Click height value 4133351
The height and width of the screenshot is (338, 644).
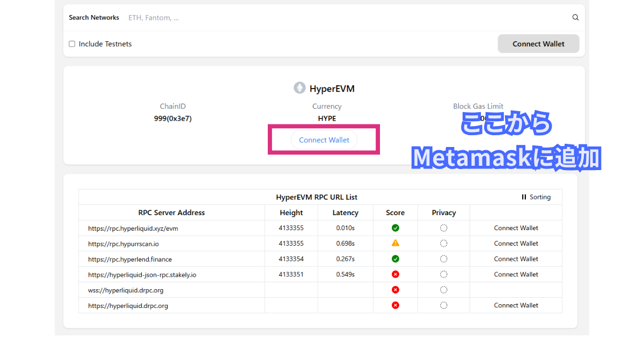coord(291,274)
